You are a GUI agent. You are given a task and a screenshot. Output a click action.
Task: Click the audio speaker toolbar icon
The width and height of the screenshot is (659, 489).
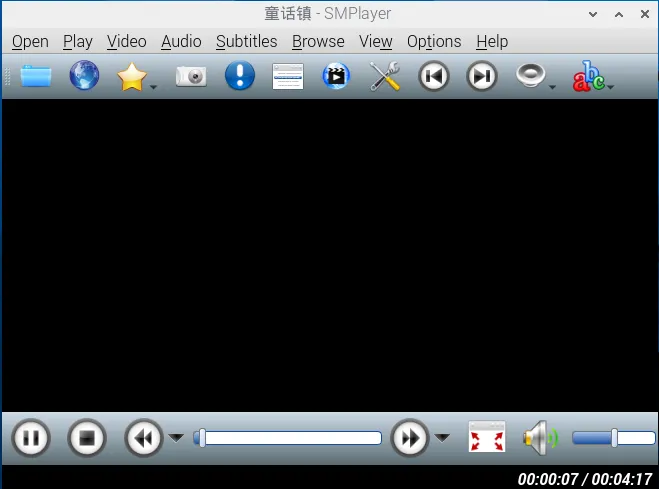pos(531,76)
